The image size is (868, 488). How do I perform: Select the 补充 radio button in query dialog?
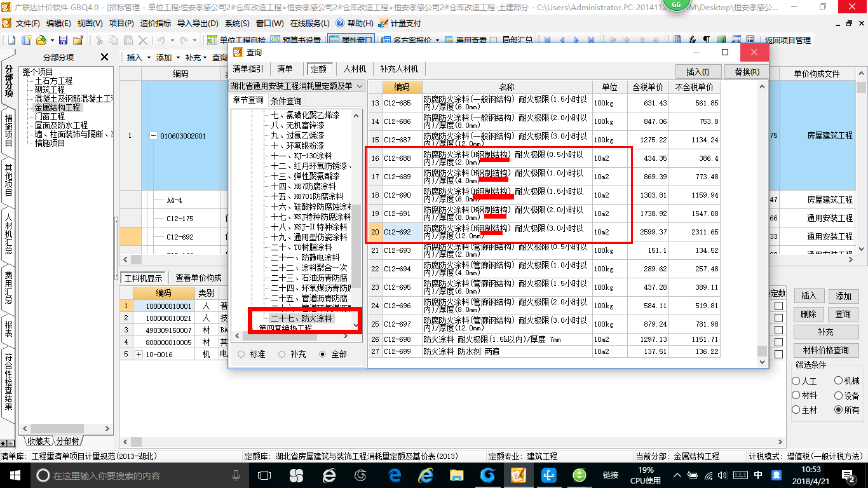click(282, 354)
